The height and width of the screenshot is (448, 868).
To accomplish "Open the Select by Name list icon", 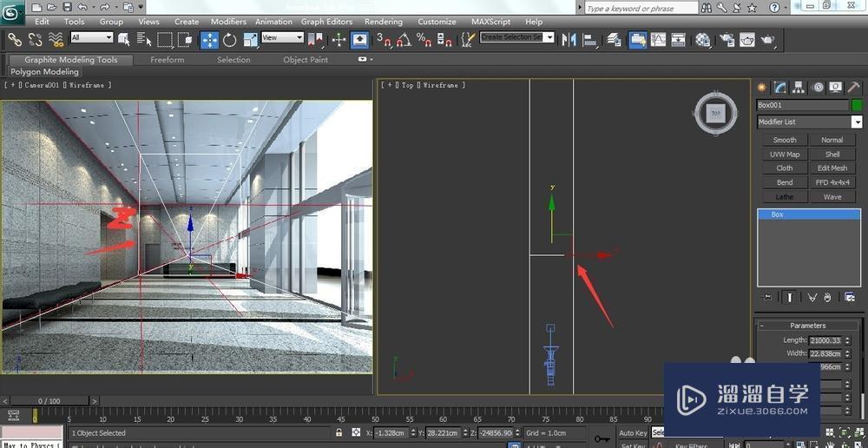I will (x=144, y=39).
